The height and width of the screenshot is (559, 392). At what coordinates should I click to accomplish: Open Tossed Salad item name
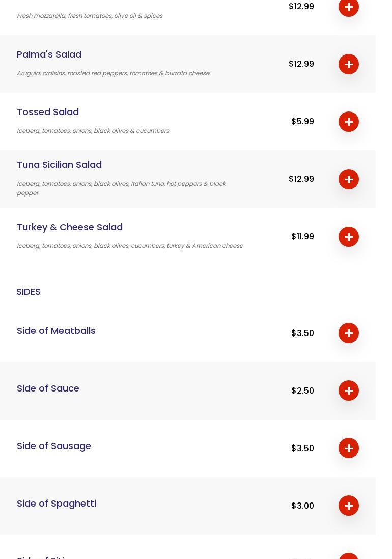click(x=48, y=112)
